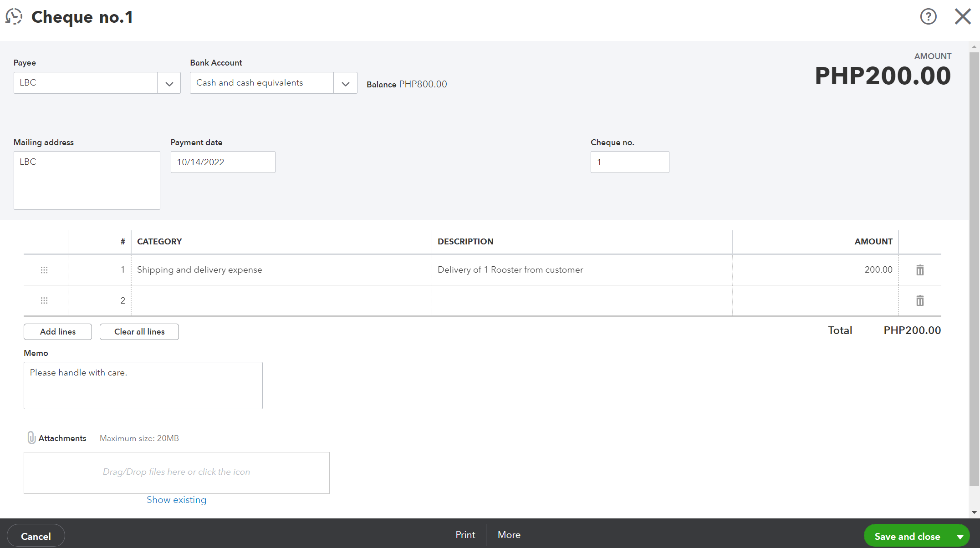Image resolution: width=980 pixels, height=548 pixels.
Task: Delete line 1 with trash icon
Action: [919, 270]
